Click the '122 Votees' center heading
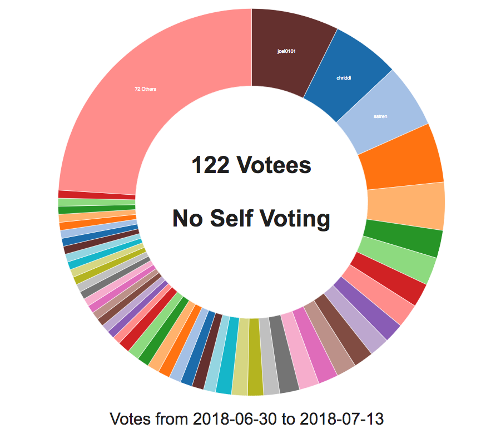 click(251, 165)
